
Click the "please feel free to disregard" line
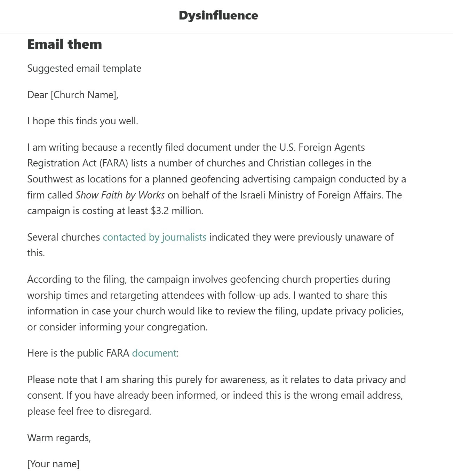point(89,411)
